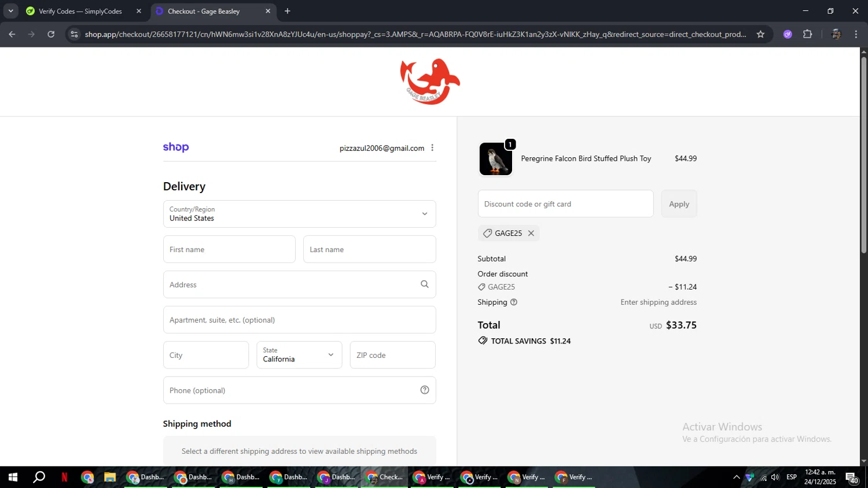The height and width of the screenshot is (488, 868).
Task: Click the Total $33.75 amount
Action: [681, 325]
